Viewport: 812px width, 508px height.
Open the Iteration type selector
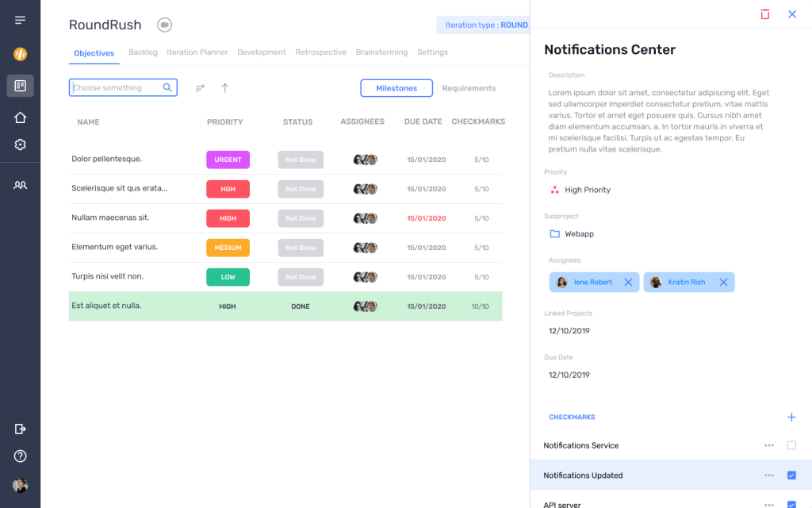coord(484,25)
